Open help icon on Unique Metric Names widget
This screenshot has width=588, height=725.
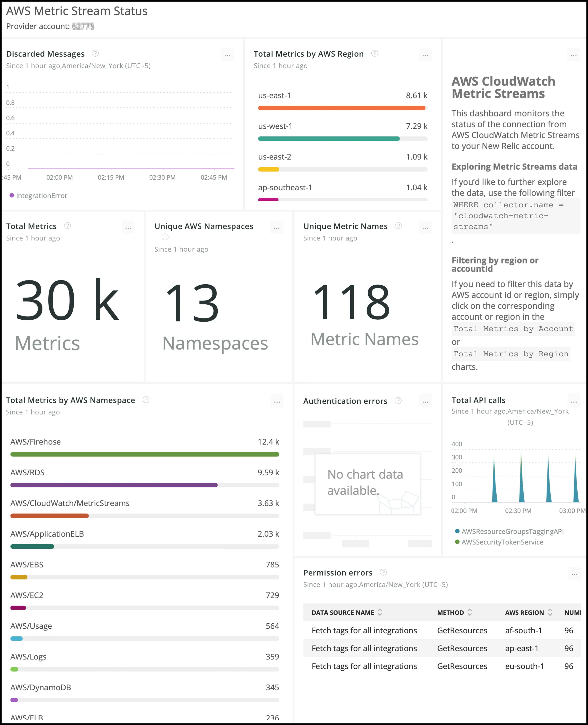pos(398,226)
